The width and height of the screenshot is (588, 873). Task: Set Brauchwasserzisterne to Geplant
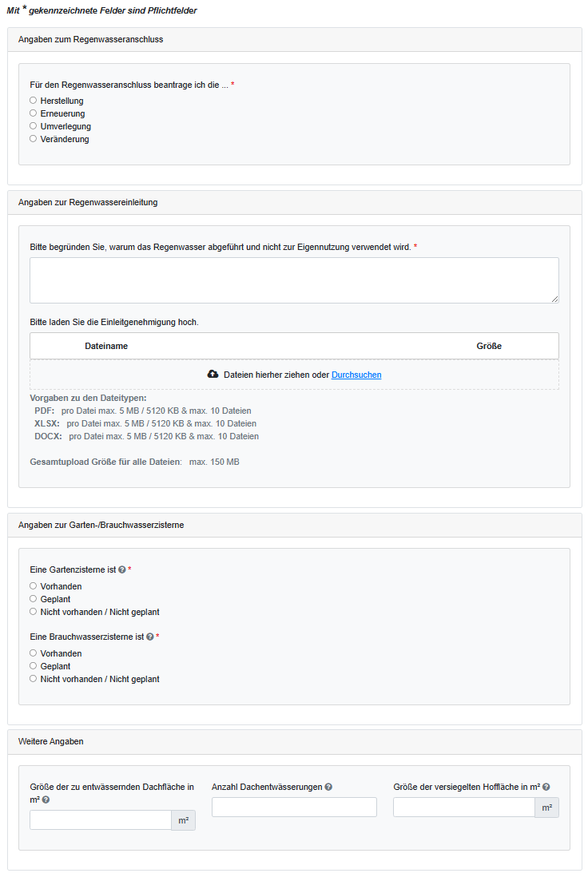(x=34, y=666)
